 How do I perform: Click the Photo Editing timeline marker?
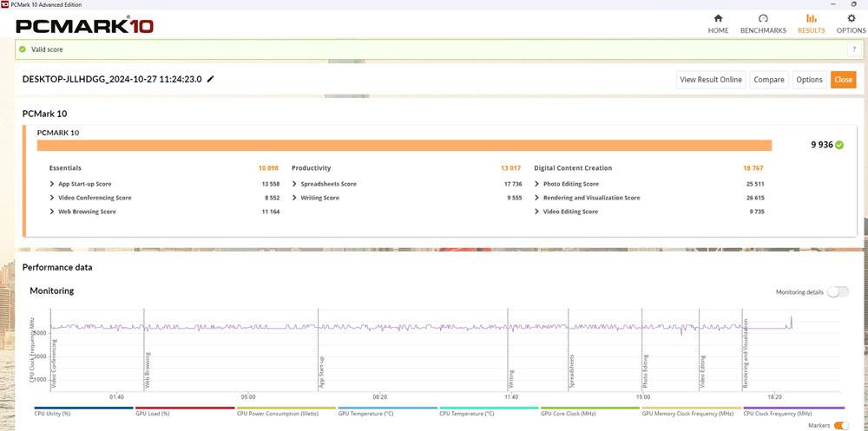(646, 371)
